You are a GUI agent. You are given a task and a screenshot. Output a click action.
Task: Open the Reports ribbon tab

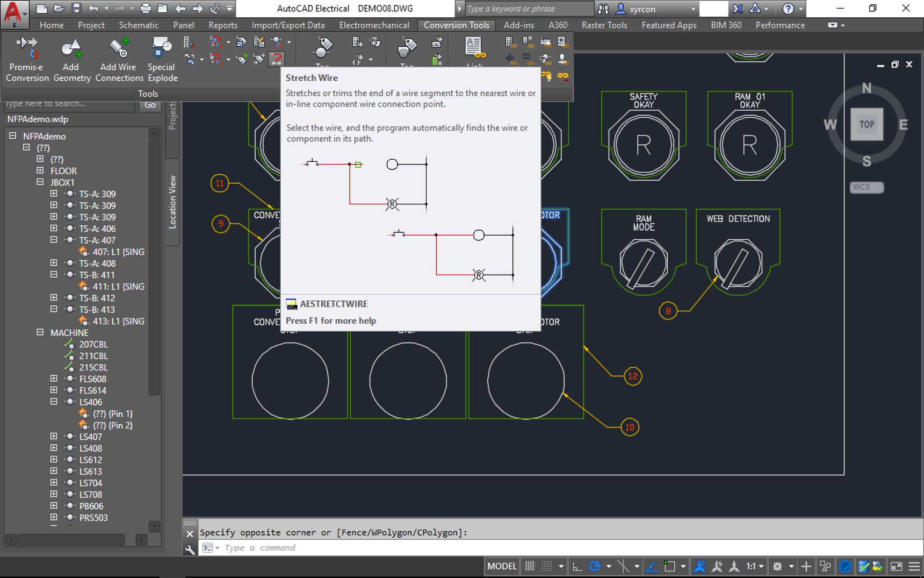[223, 25]
